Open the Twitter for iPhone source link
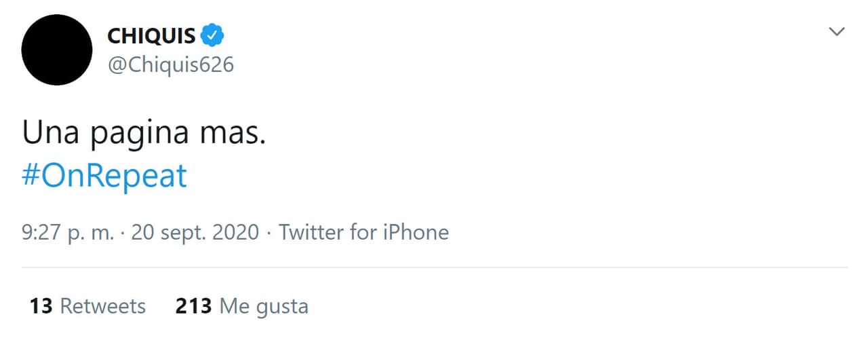 pyautogui.click(x=363, y=233)
